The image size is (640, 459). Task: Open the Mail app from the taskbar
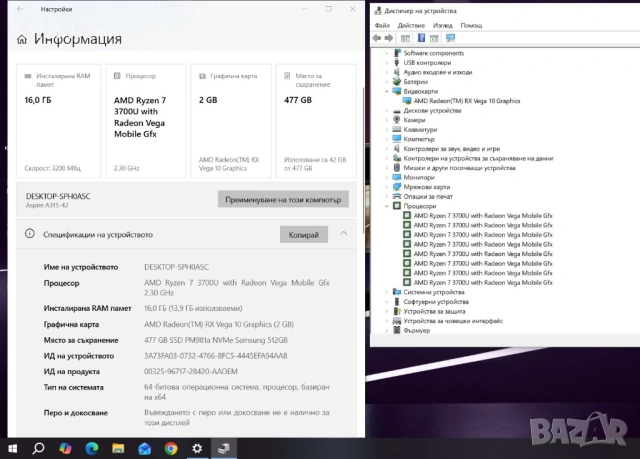tap(145, 449)
